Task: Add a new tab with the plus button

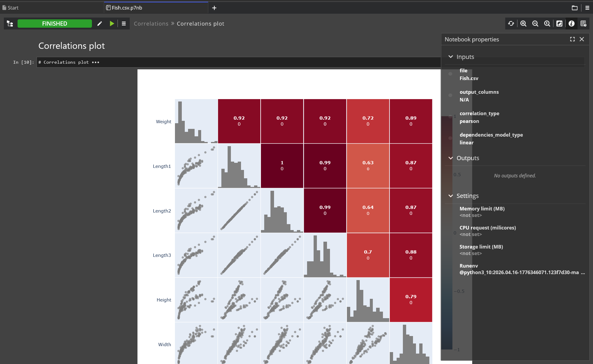Action: (214, 8)
